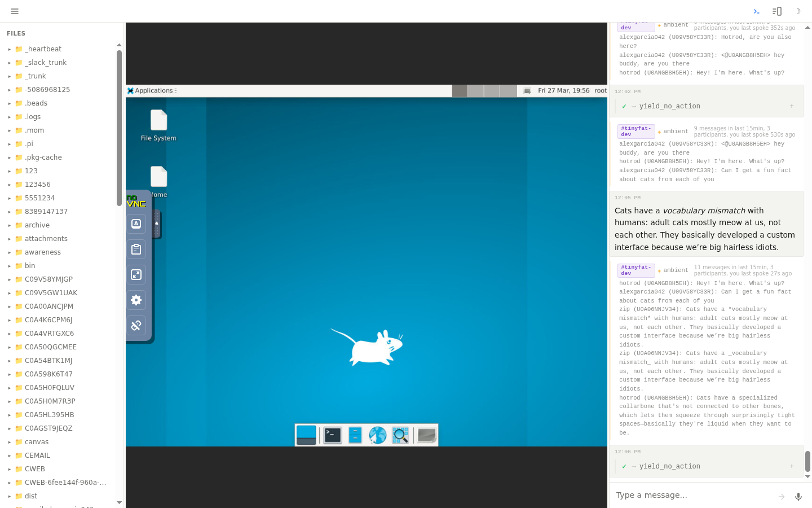Toggle dark mode with the moon icon

[798, 11]
